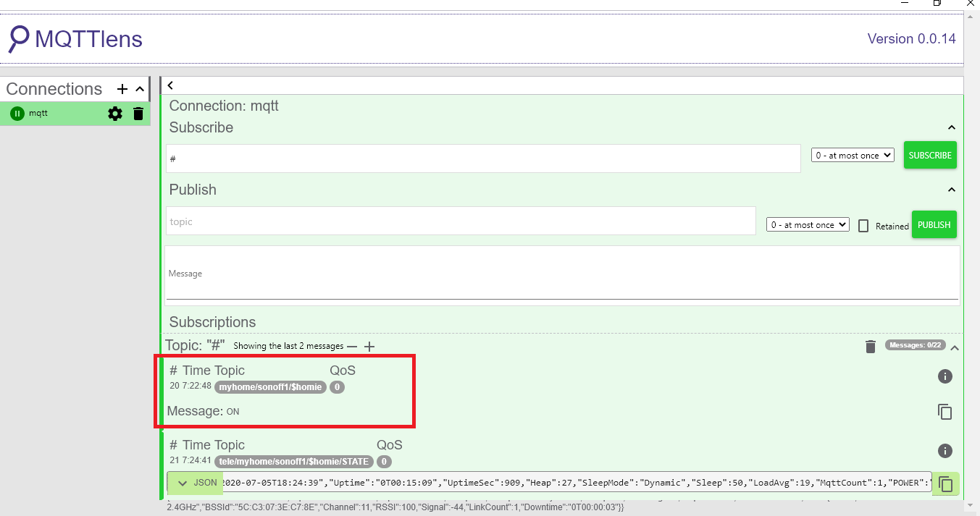Increase the number of shown messages
The image size is (980, 516).
pos(369,347)
